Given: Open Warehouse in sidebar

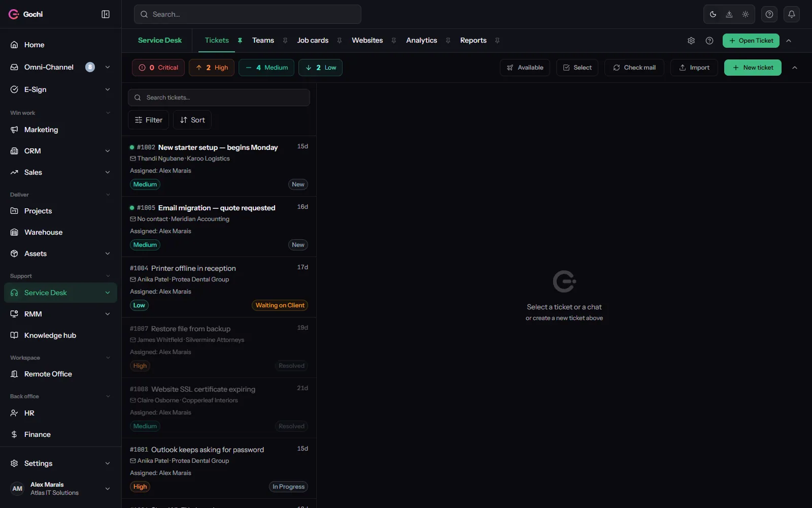Looking at the screenshot, I should coord(60,232).
